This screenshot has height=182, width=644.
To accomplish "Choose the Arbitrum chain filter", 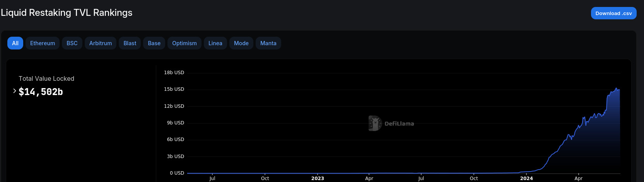I will 101,43.
